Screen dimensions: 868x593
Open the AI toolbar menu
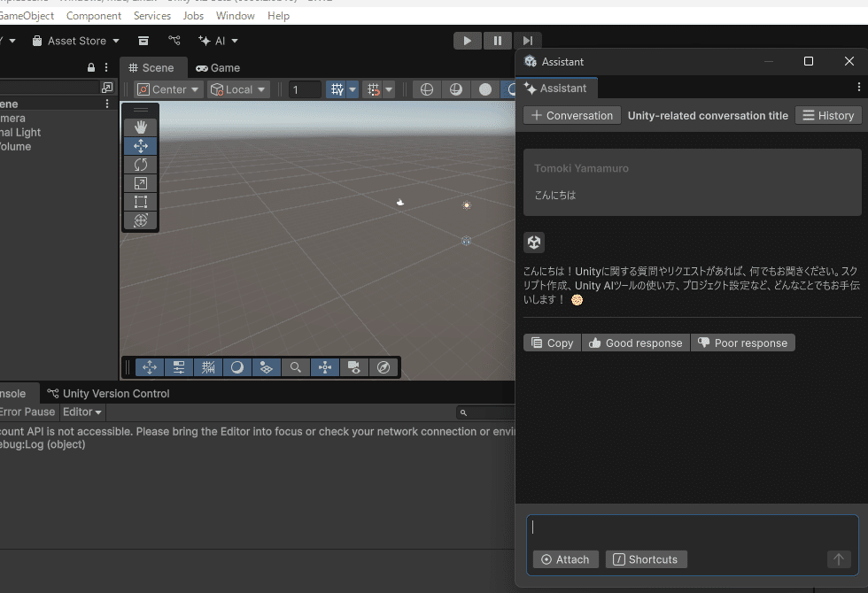(x=219, y=40)
